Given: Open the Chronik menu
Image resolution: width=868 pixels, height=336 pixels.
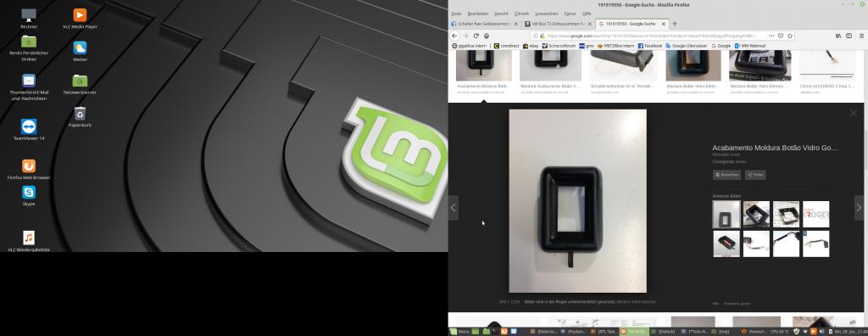Looking at the screenshot, I should pos(521,14).
